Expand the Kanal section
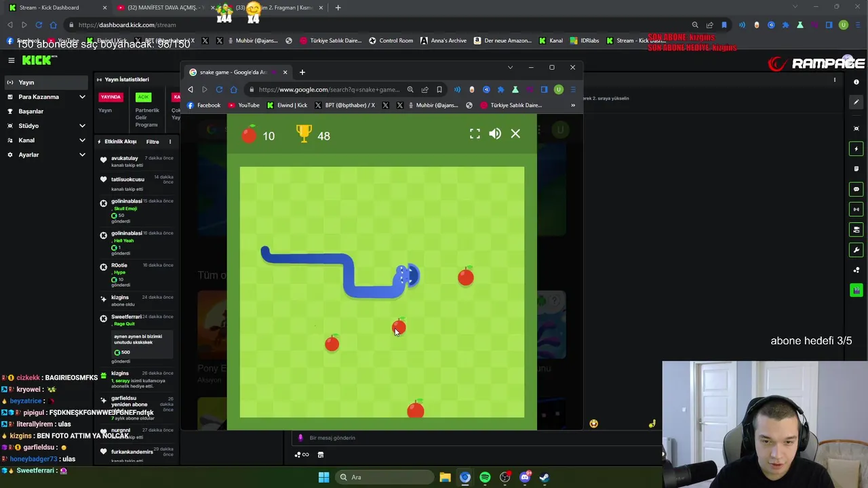The image size is (868, 488). click(x=46, y=140)
